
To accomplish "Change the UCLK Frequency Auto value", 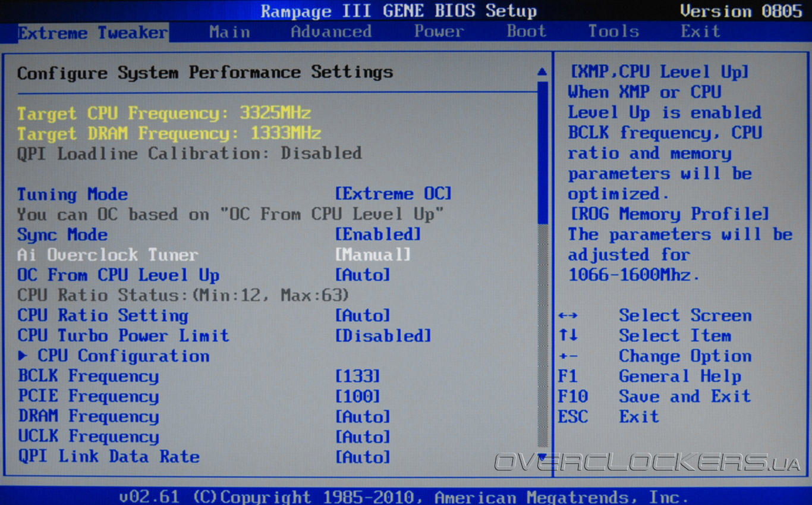I will [x=363, y=437].
